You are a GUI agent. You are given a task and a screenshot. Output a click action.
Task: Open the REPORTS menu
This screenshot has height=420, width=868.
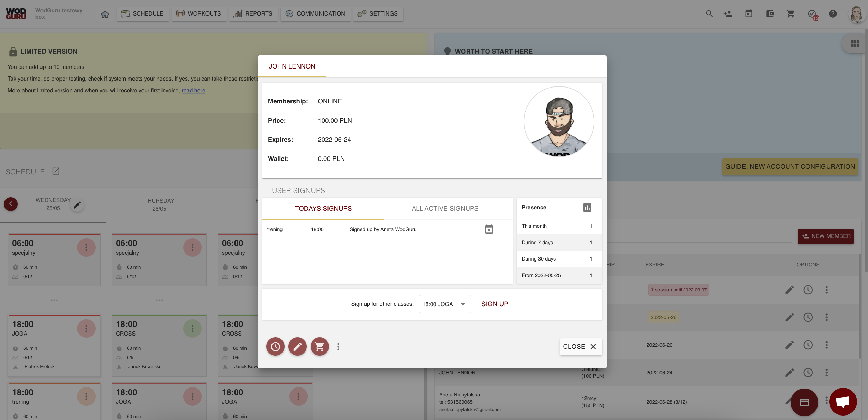click(x=253, y=14)
